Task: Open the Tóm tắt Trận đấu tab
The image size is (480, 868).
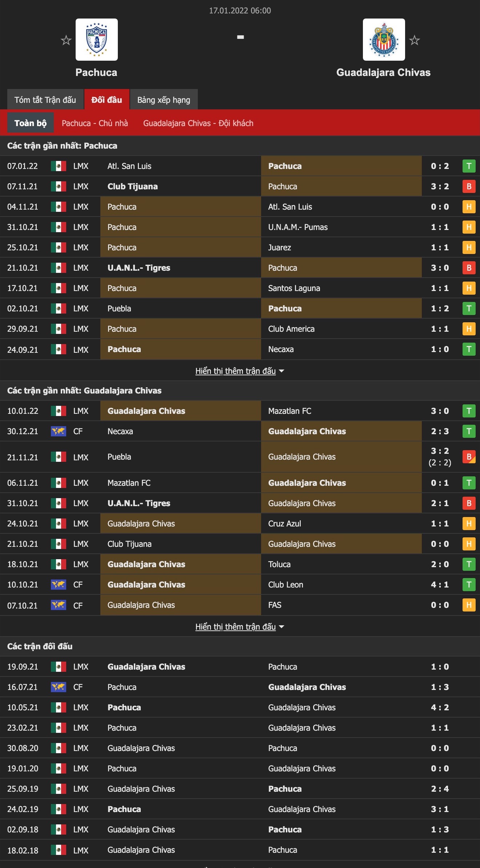Action: click(x=45, y=100)
